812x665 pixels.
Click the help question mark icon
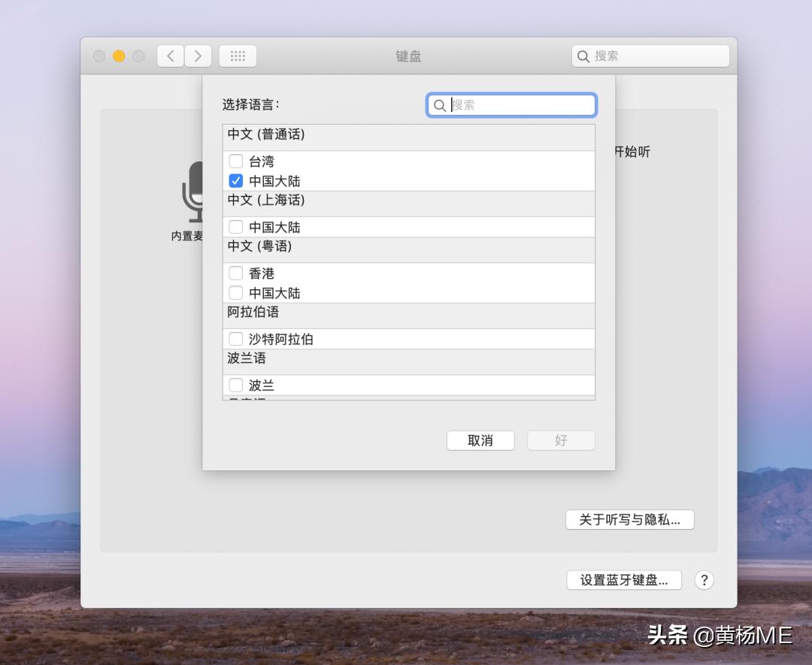[704, 580]
